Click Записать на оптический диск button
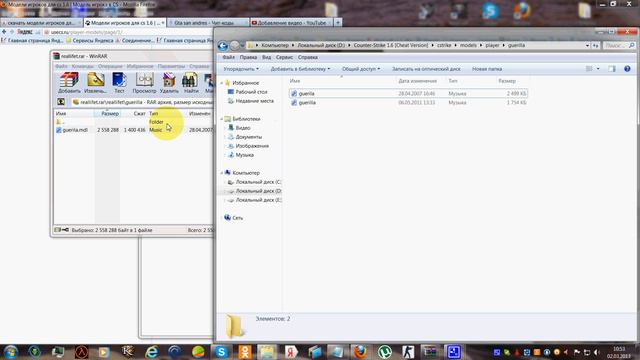640x360 pixels. click(x=426, y=69)
